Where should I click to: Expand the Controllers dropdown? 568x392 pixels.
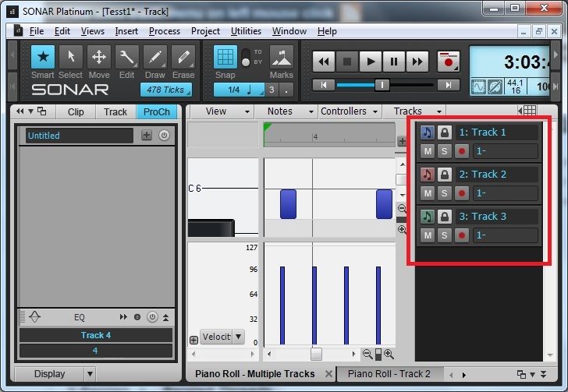350,111
